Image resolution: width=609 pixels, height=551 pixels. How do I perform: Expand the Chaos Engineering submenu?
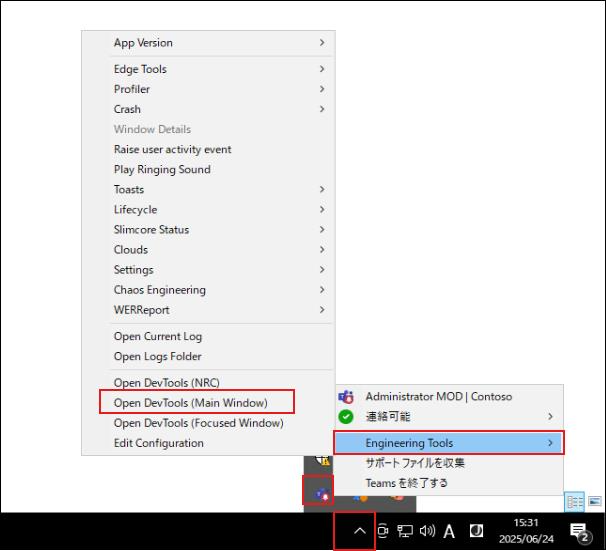(209, 290)
